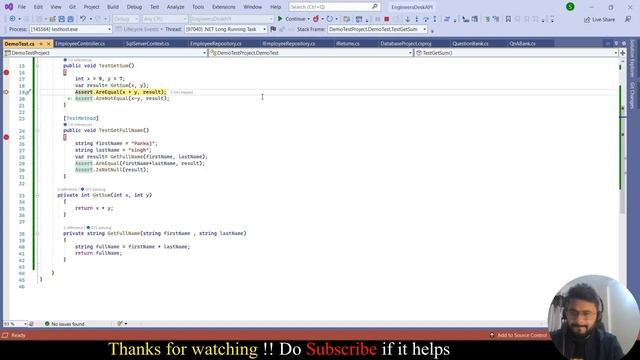
Task: Open the Help menu
Action: tap(276, 7)
